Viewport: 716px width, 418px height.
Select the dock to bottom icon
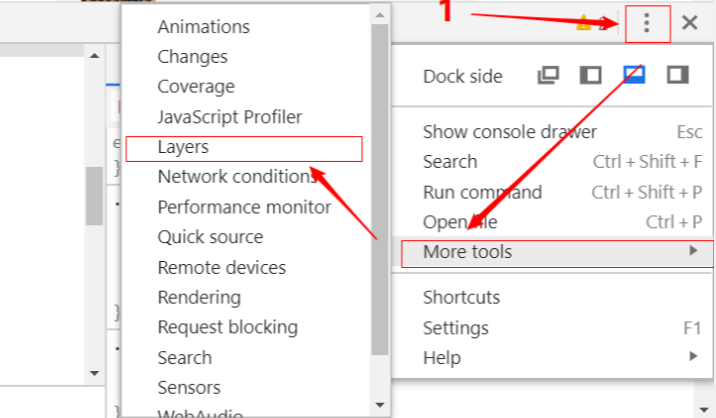[x=634, y=76]
